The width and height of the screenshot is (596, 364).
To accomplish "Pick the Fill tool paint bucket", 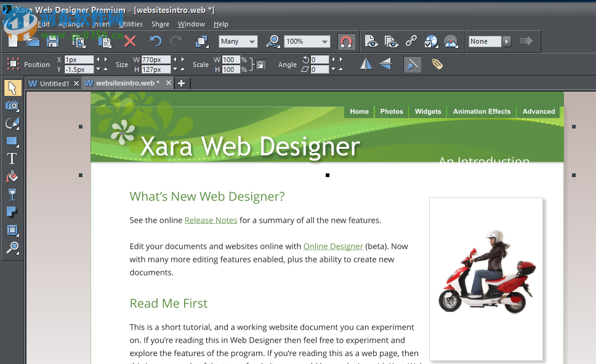I will coord(12,176).
